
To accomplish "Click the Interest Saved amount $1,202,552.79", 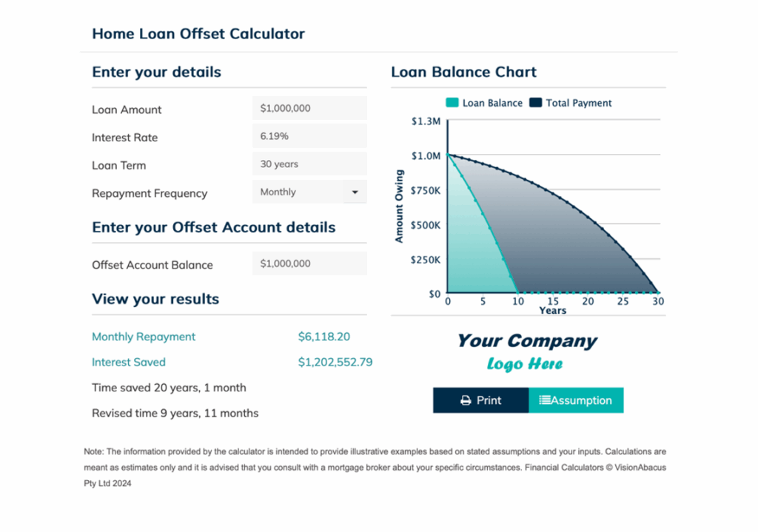I will click(335, 362).
